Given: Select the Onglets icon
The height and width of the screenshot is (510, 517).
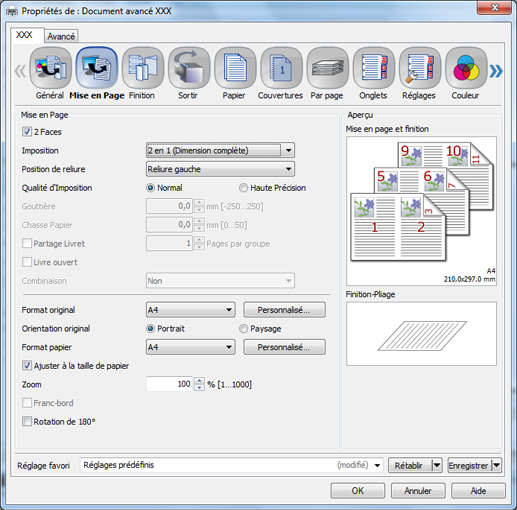Looking at the screenshot, I should [374, 68].
